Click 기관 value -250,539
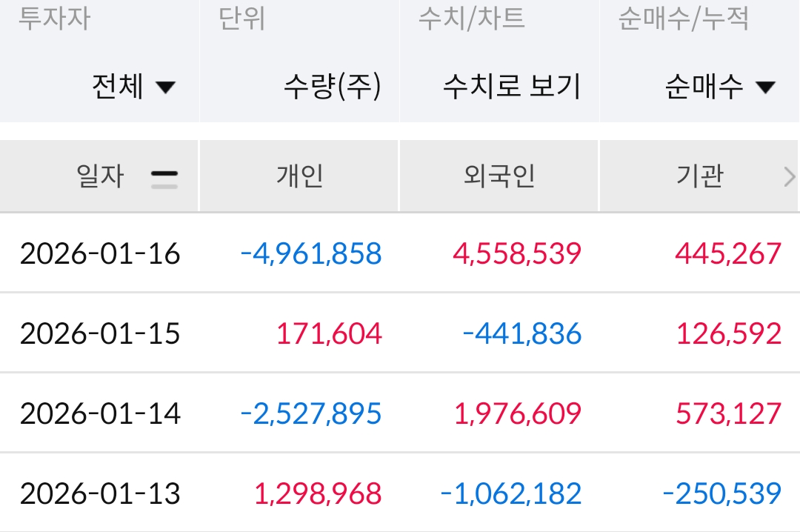Screen dimensions: 800x532 [x=722, y=493]
